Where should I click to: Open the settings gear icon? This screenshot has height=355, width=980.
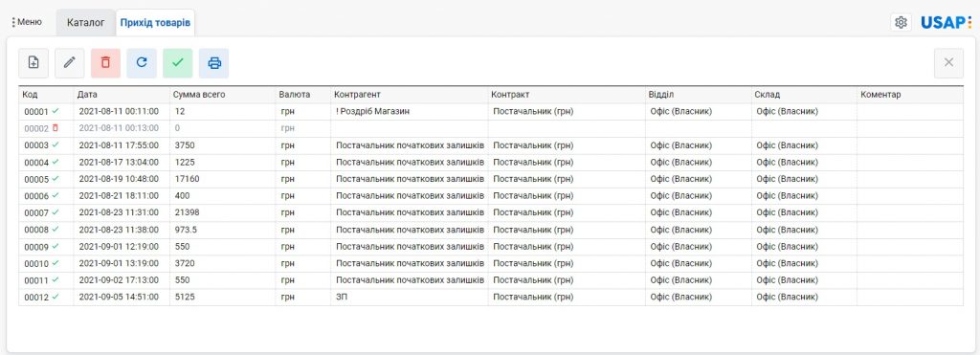(901, 23)
